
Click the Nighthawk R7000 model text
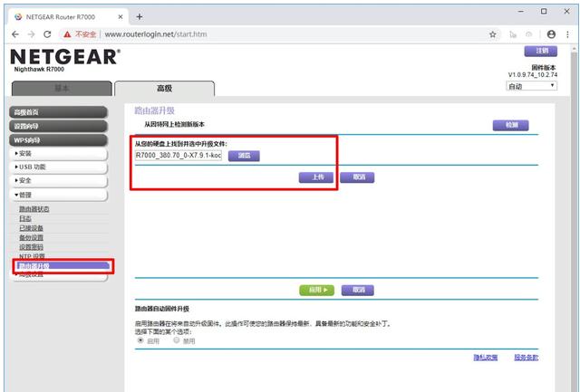[x=39, y=70]
